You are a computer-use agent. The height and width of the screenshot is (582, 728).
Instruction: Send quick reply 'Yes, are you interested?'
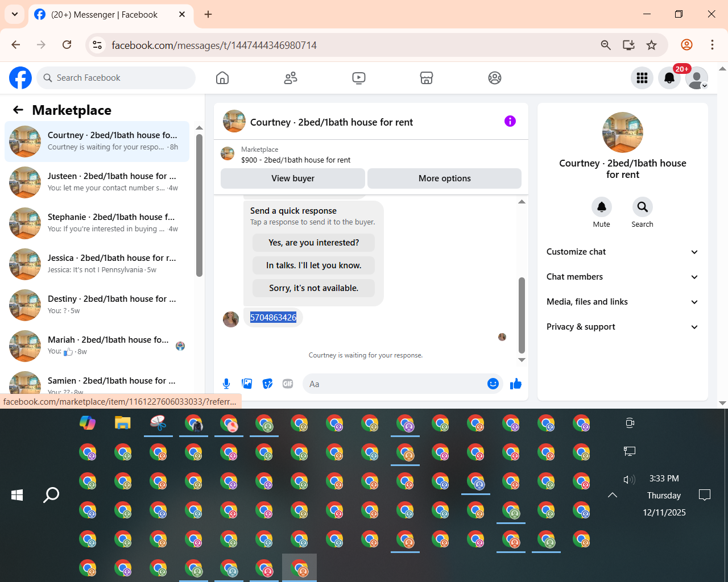point(314,243)
